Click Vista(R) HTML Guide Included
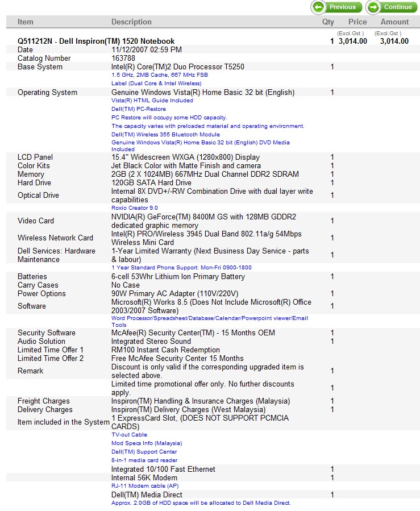The width and height of the screenshot is (420, 511). click(x=152, y=101)
